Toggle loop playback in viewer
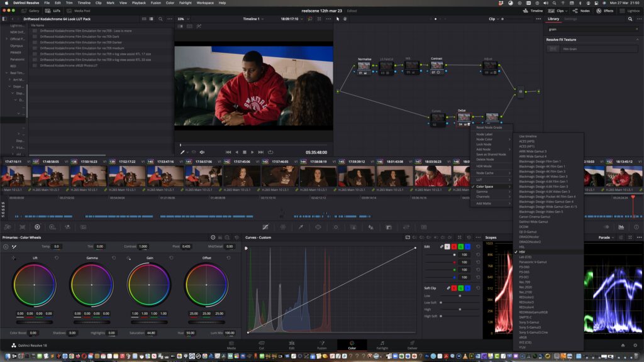 click(x=270, y=152)
